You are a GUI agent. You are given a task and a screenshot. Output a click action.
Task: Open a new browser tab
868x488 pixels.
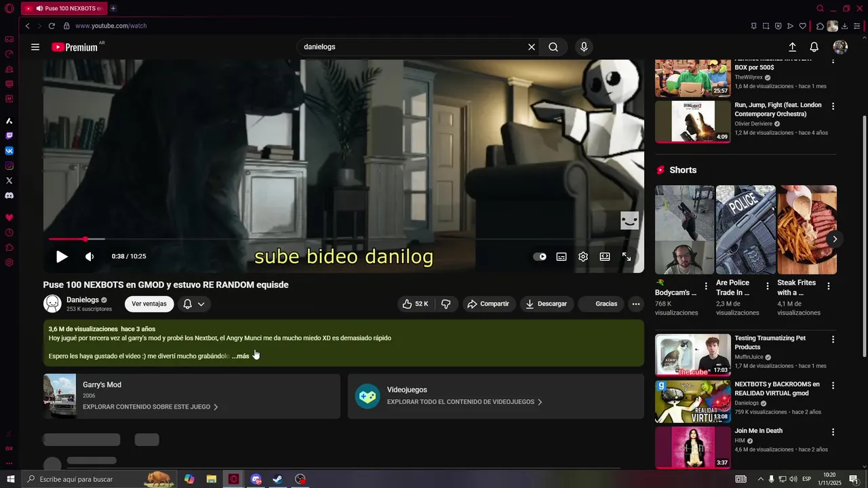coord(113,8)
